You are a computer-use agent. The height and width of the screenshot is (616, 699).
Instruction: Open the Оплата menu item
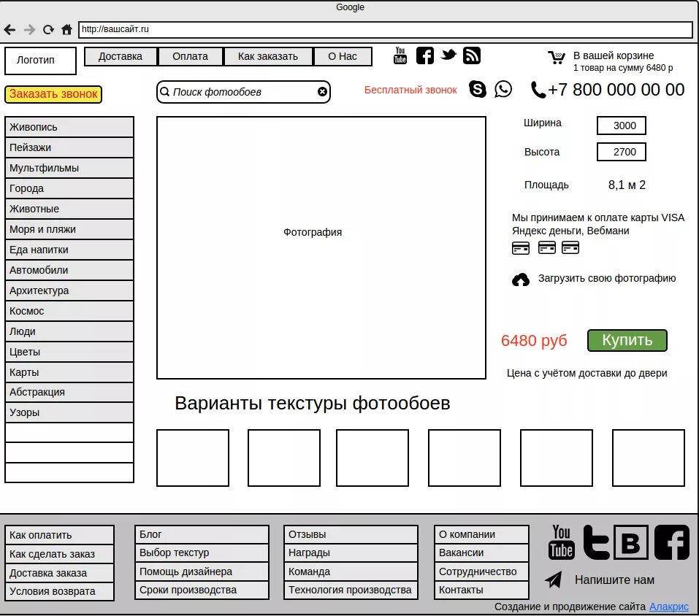[x=191, y=57]
